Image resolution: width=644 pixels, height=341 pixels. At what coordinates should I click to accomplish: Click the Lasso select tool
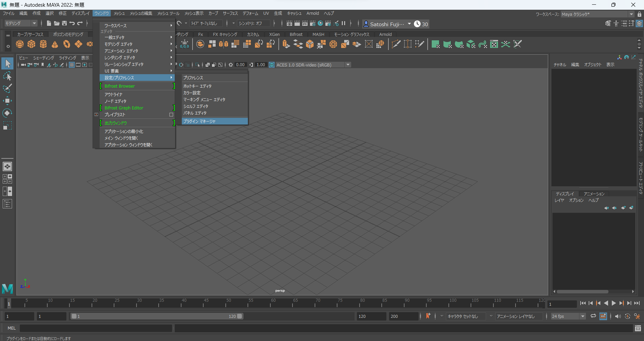coord(7,76)
